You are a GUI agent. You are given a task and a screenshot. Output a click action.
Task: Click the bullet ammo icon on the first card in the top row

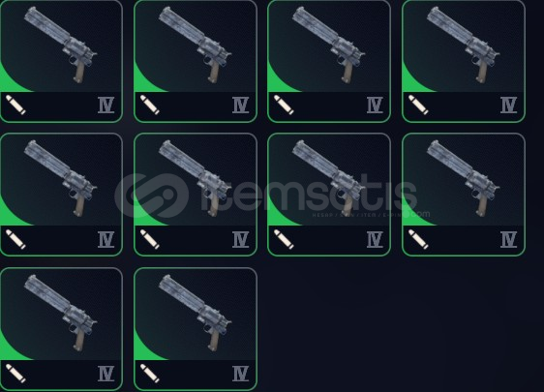click(15, 105)
